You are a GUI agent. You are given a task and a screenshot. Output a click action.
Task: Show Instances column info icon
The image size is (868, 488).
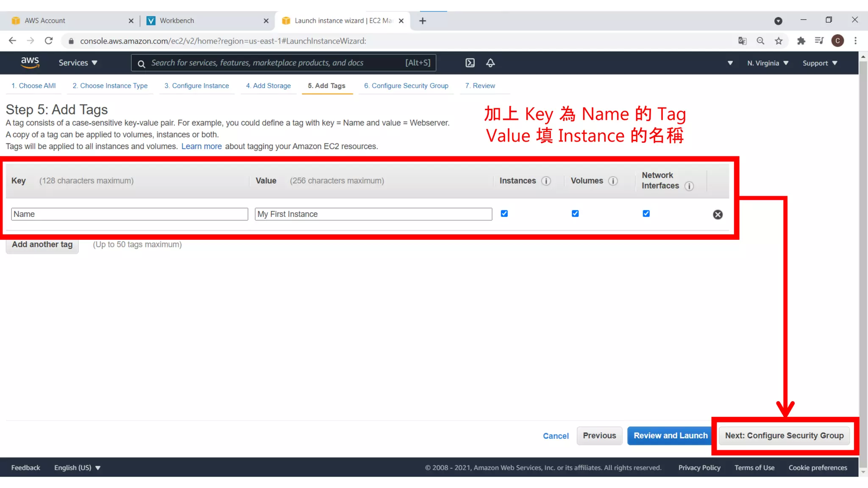[546, 181]
